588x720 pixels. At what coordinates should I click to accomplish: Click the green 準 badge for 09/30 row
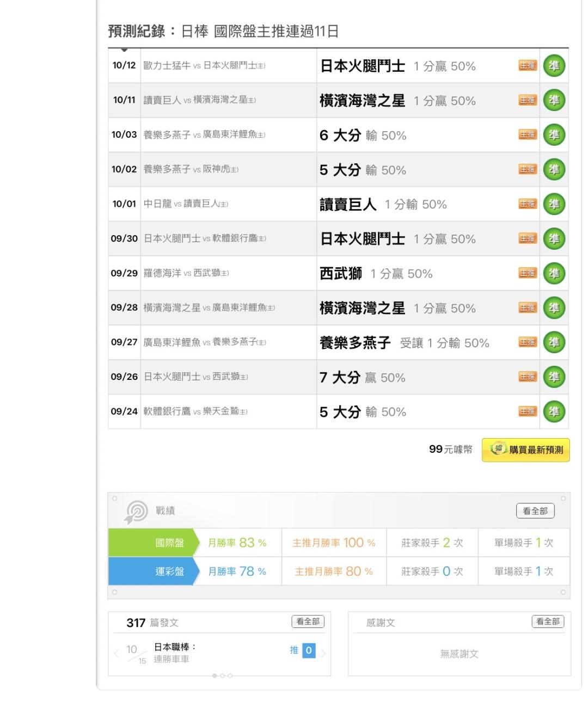pos(554,238)
